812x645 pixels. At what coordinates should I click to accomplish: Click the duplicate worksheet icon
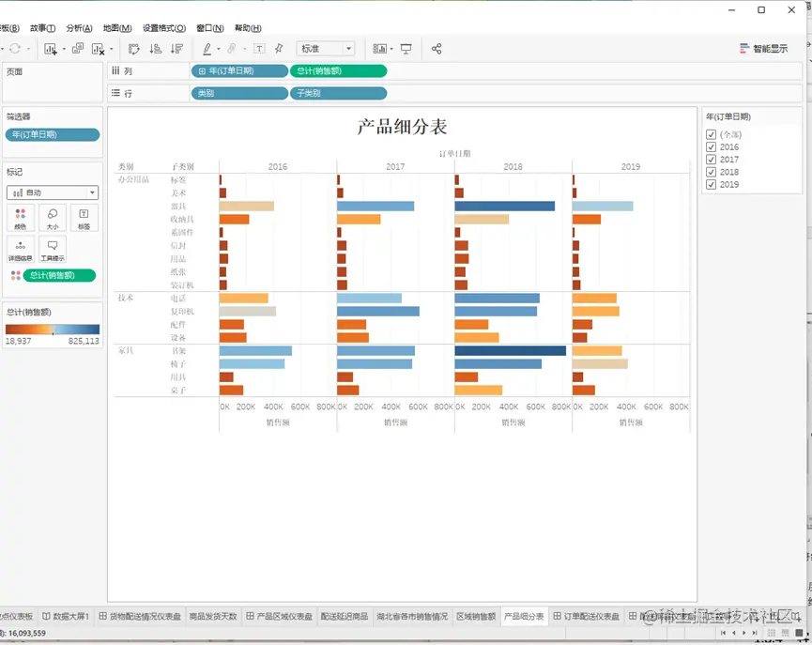(x=78, y=49)
